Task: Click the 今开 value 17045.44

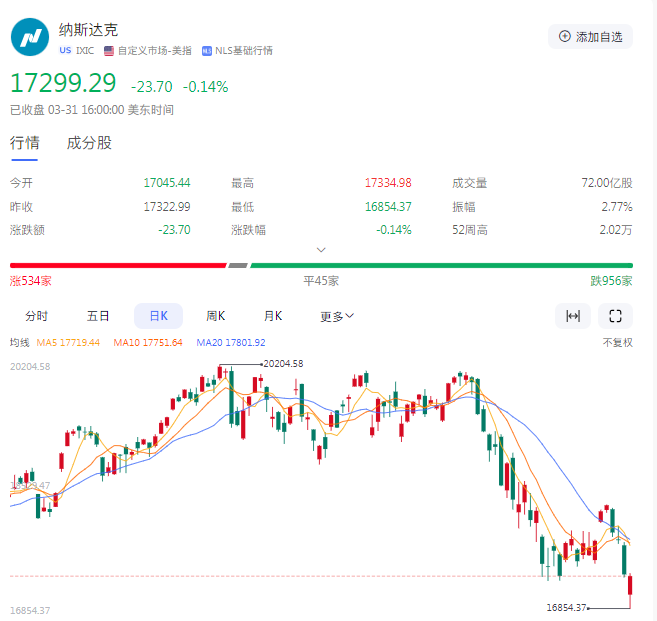Action: coord(167,183)
